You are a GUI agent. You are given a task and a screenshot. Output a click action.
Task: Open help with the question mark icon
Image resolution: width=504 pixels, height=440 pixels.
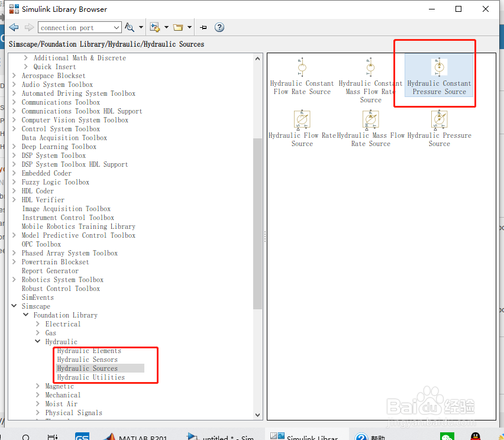219,27
